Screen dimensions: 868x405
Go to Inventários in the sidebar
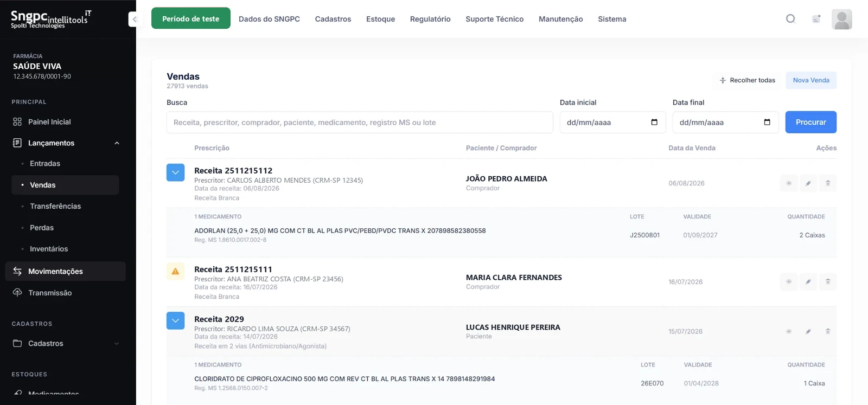point(49,249)
